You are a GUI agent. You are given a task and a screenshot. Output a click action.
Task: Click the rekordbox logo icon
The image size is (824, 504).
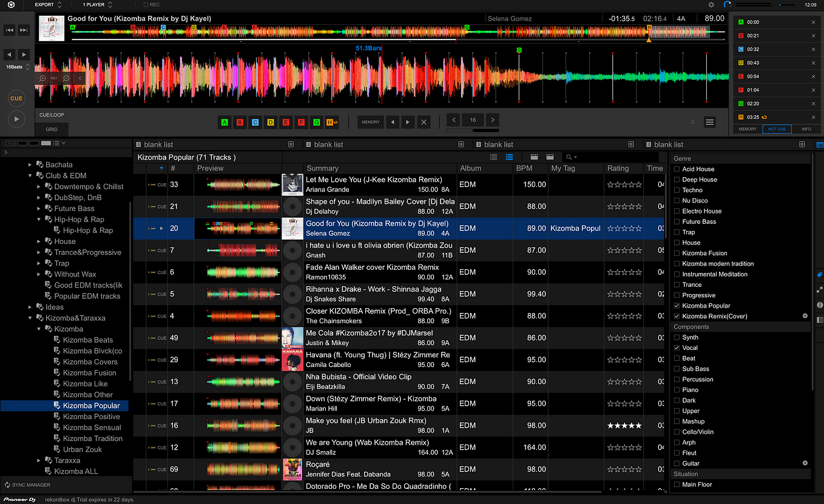(11, 5)
